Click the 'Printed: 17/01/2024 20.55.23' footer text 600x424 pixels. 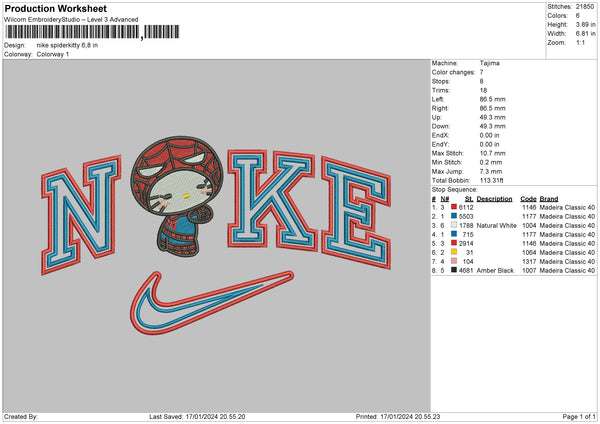(x=398, y=416)
